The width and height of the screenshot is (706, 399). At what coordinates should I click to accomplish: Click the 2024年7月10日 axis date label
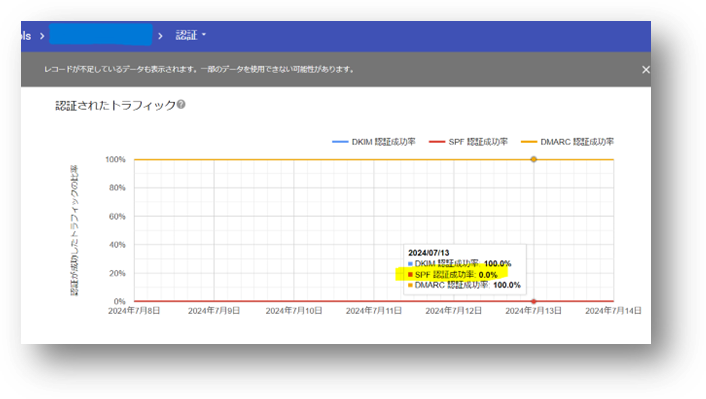click(x=294, y=311)
